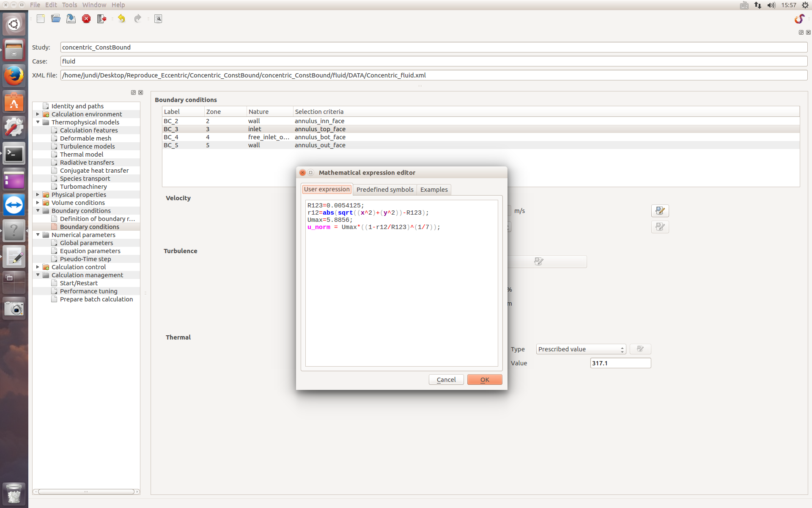Screen dimensions: 812x508
Task: Open the Examples tab
Action: [433, 190]
